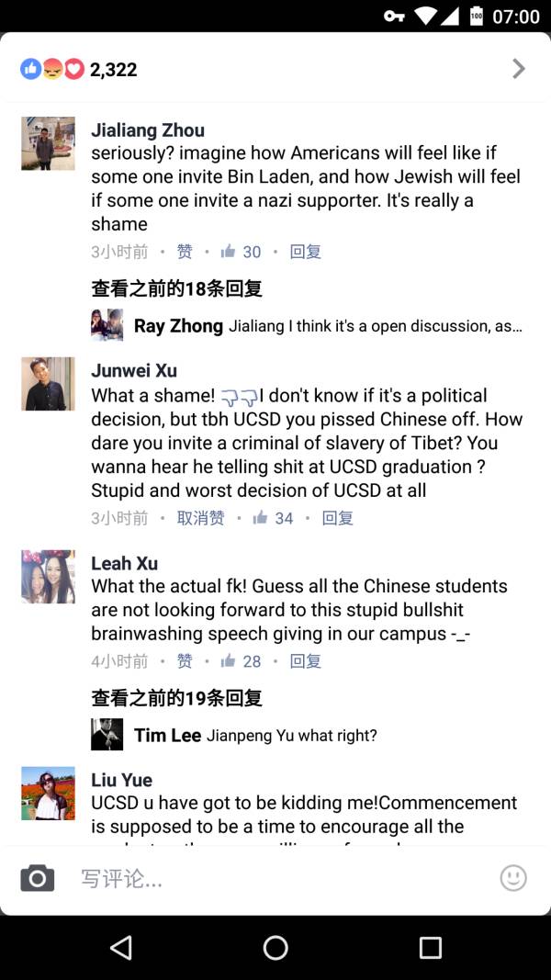
Task: Open Jialiang Zhou's profile name
Action: [x=148, y=130]
